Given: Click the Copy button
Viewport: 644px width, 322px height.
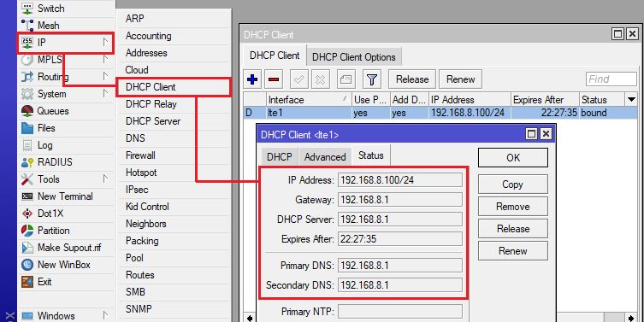Looking at the screenshot, I should click(513, 184).
